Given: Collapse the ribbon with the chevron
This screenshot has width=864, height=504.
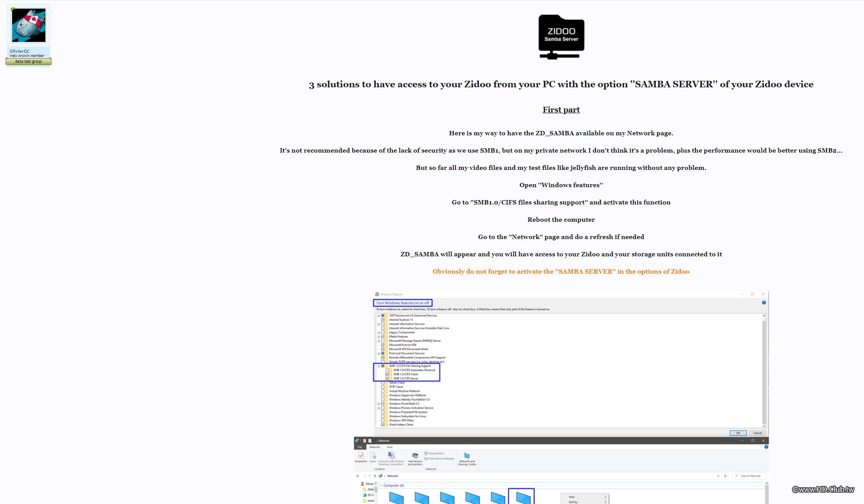Looking at the screenshot, I should [x=761, y=447].
